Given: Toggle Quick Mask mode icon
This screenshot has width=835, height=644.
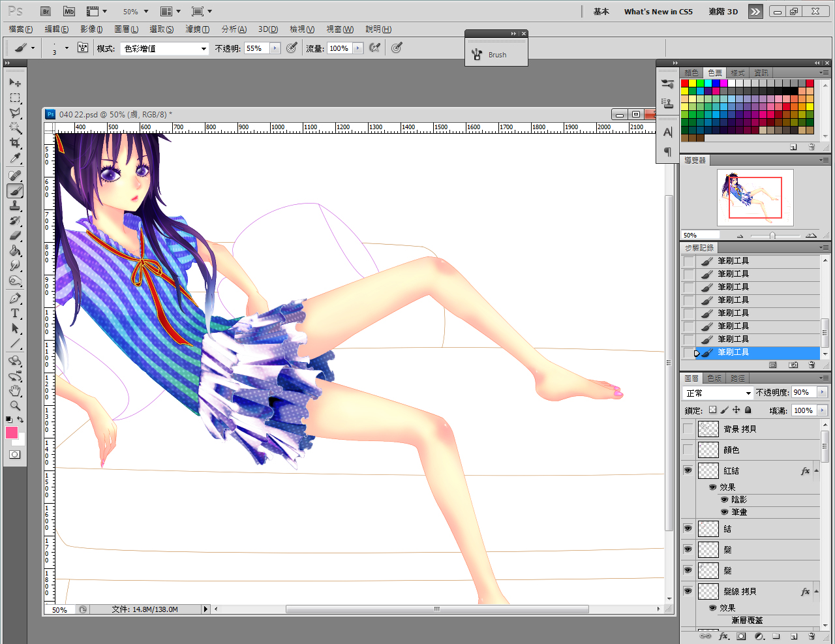Looking at the screenshot, I should pos(15,454).
